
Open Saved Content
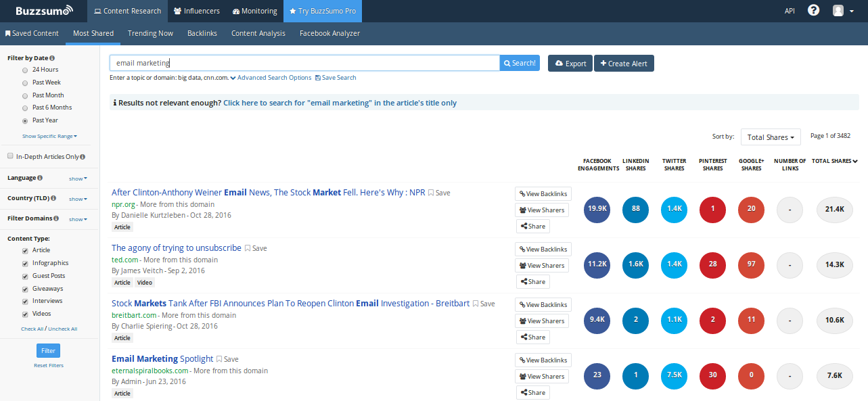[32, 33]
